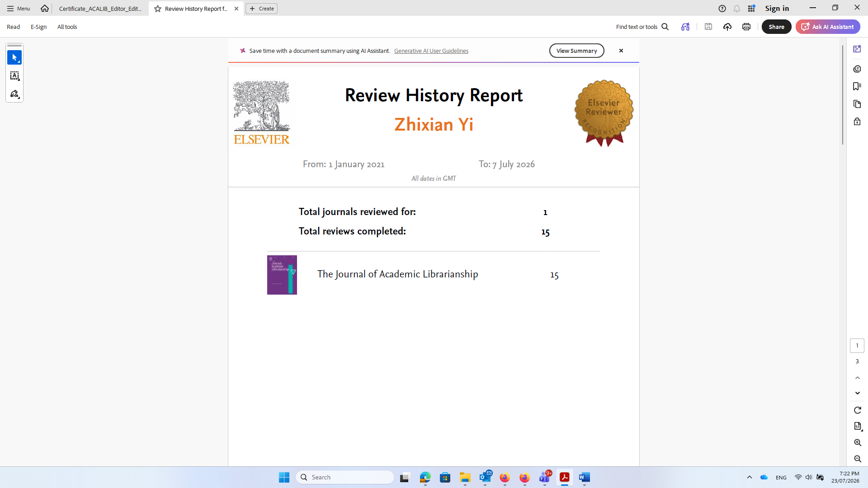This screenshot has width=868, height=488.
Task: Search using the Find magnifier icon
Action: (665, 27)
